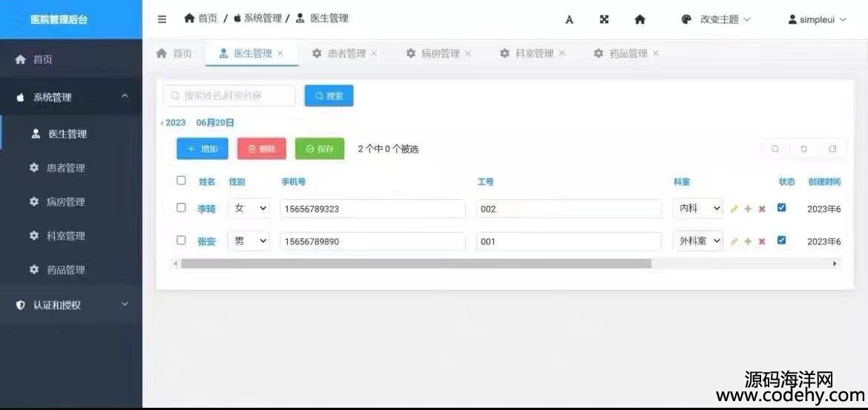Switch to the 病房管理 tab
The height and width of the screenshot is (410, 868).
tap(440, 53)
